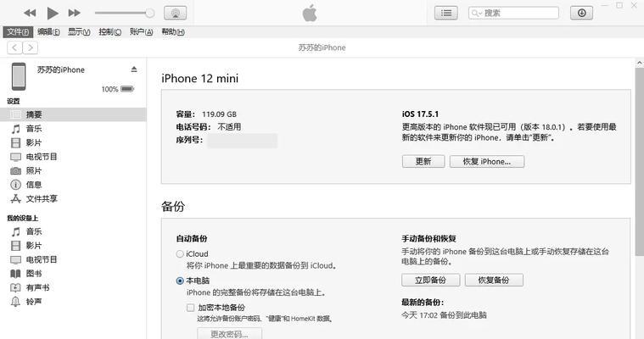
Task: Open the search field dropdown magnifier
Action: click(477, 13)
